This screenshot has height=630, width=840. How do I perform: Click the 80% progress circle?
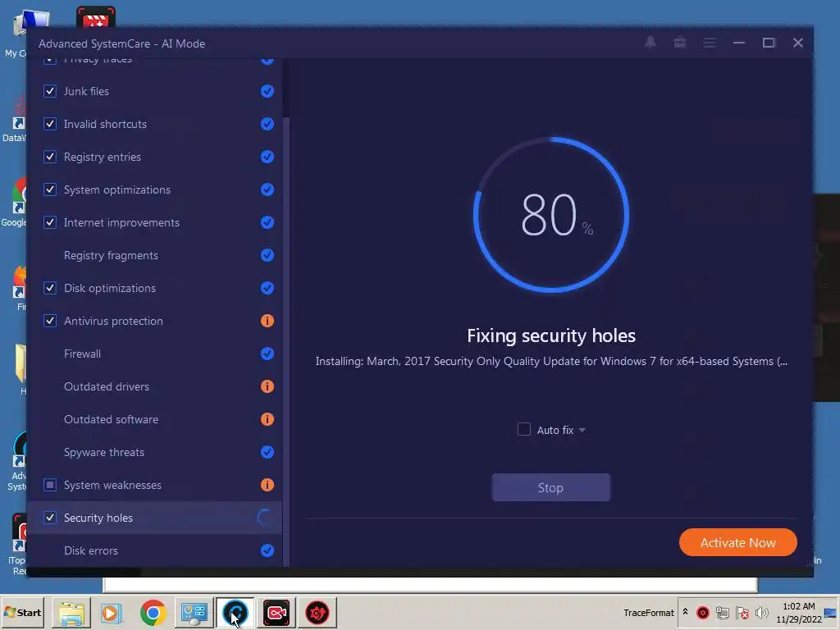550,215
